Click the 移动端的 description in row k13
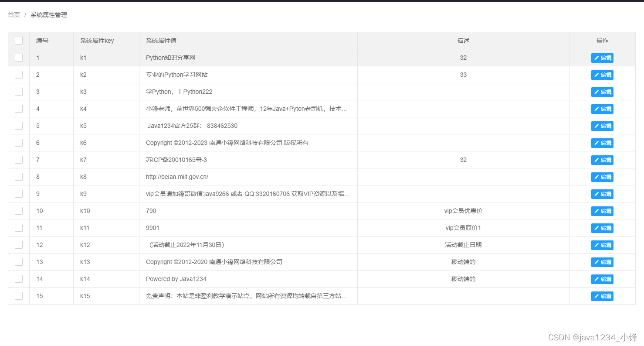The image size is (644, 346). [x=463, y=262]
